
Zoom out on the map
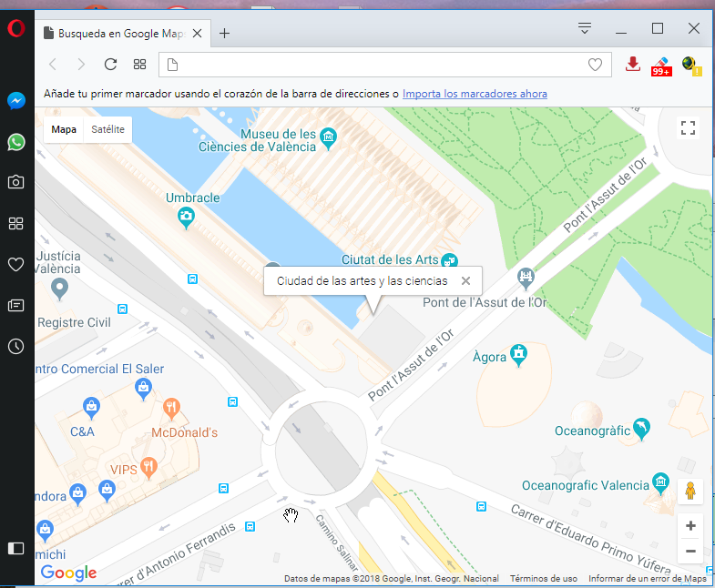pos(690,551)
